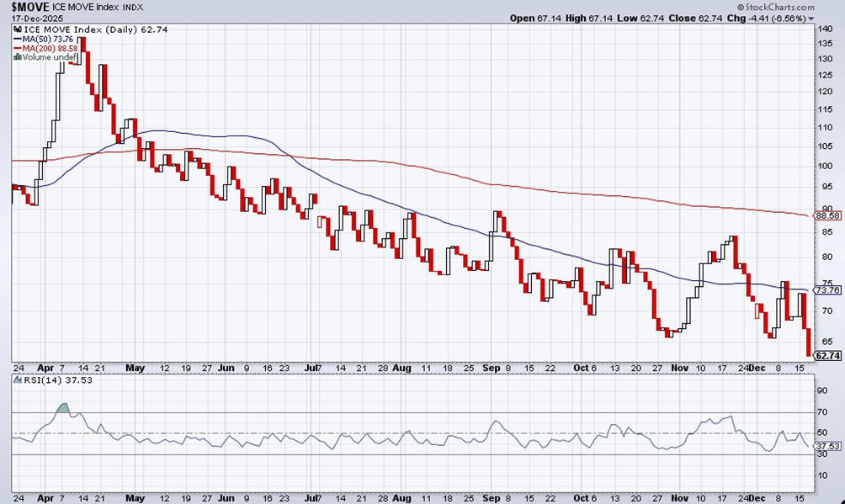Click the down triangle after the Chg percentage
The image size is (845, 504).
click(811, 19)
